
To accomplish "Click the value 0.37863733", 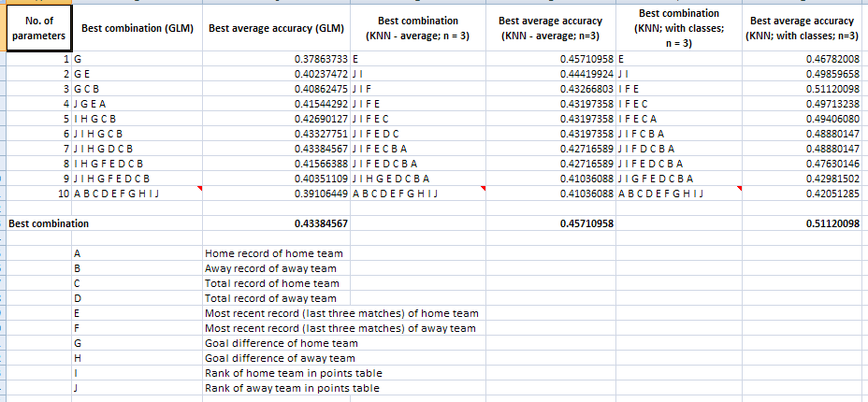I will tap(321, 59).
